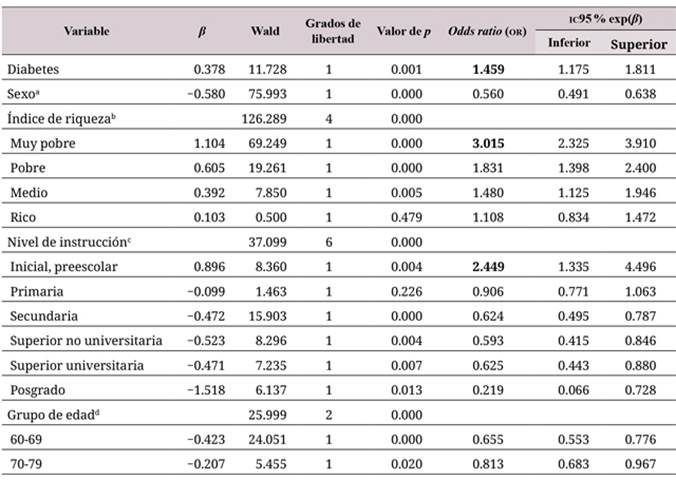Image resolution: width=676 pixels, height=480 pixels.
Task: Click the Inferior column subheader
Action: (569, 43)
